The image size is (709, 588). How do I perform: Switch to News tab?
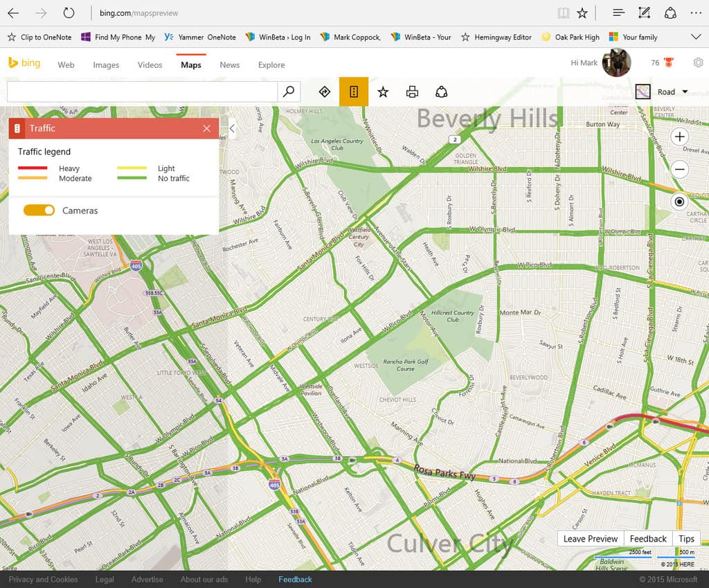(x=230, y=65)
